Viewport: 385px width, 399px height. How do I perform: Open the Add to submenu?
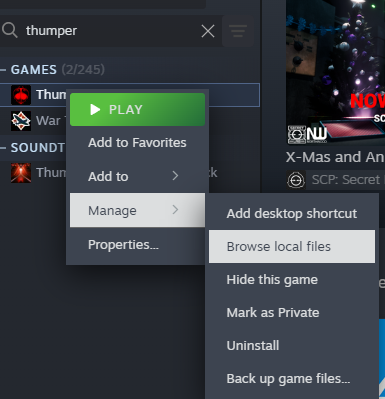[137, 176]
